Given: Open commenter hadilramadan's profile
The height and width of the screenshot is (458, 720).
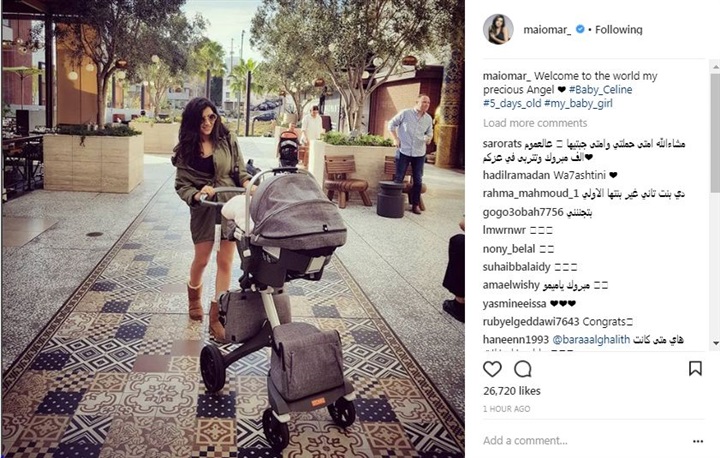Looking at the screenshot, I should (516, 175).
